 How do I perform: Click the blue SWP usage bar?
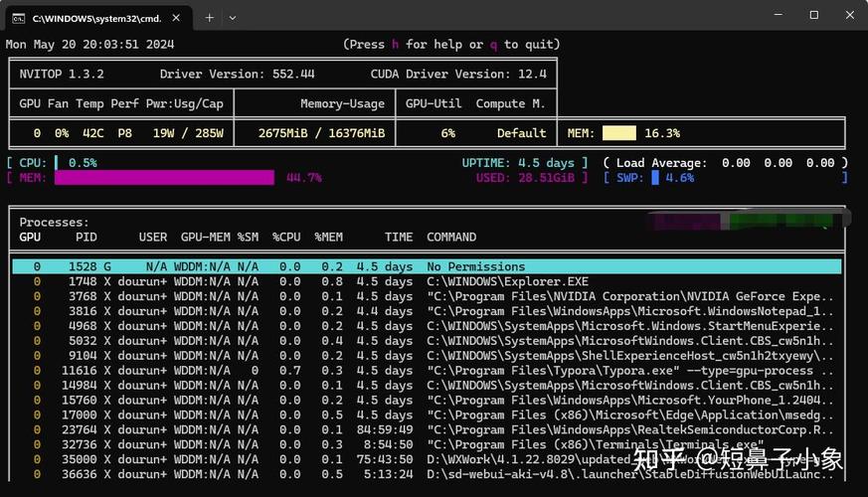(x=655, y=178)
